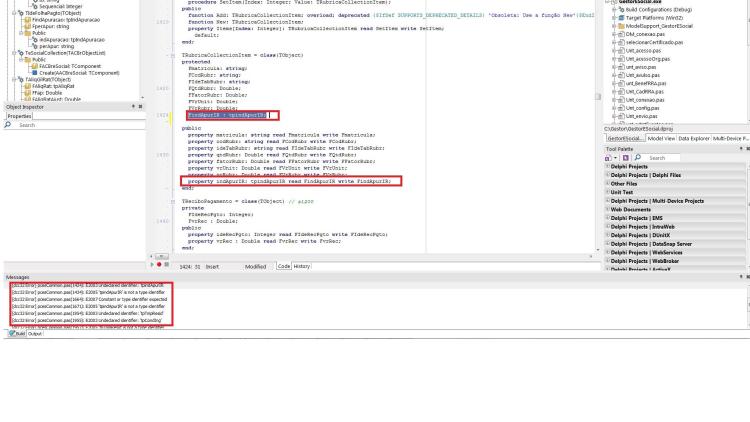Expand the Other Files palette category
The image size is (750, 422).
tap(608, 184)
